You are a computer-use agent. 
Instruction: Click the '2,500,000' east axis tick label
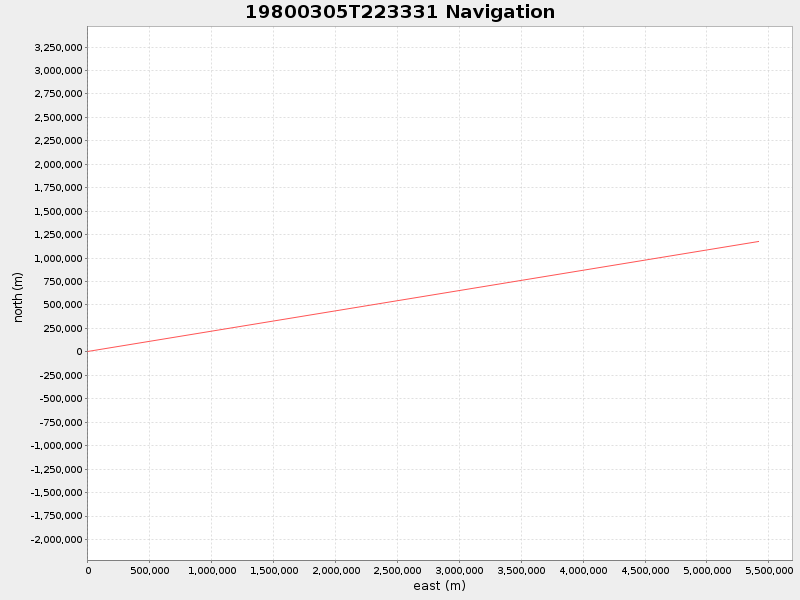click(397, 570)
